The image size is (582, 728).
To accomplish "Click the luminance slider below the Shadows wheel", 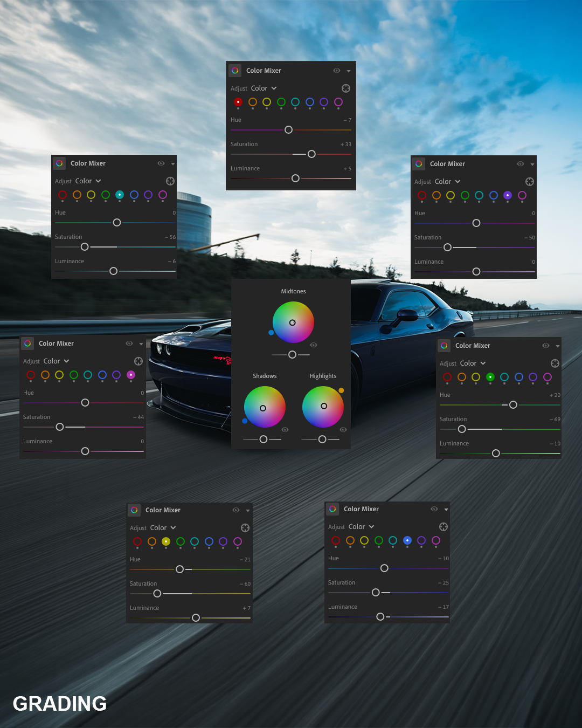I will click(262, 439).
